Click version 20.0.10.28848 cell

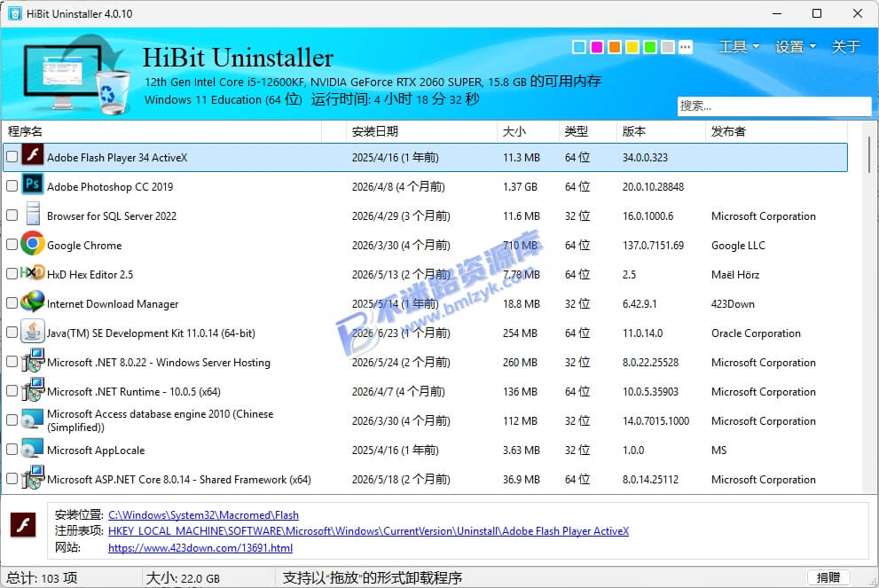click(653, 186)
